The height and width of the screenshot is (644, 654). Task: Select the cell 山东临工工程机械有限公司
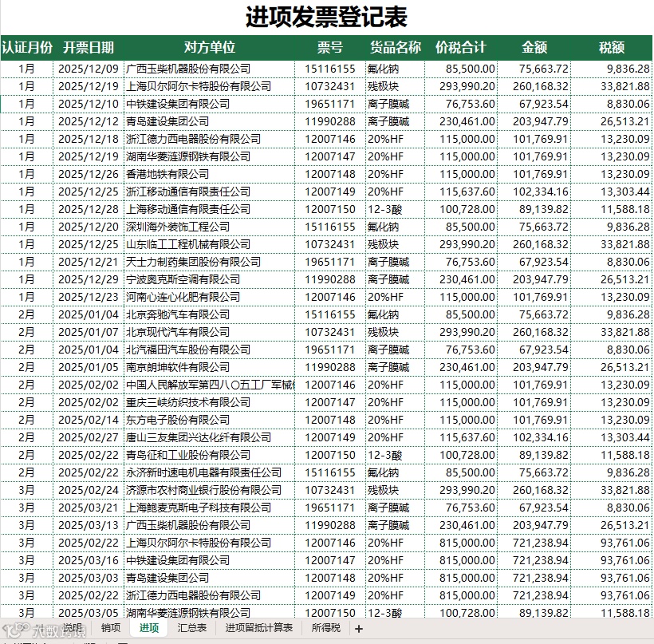click(210, 244)
